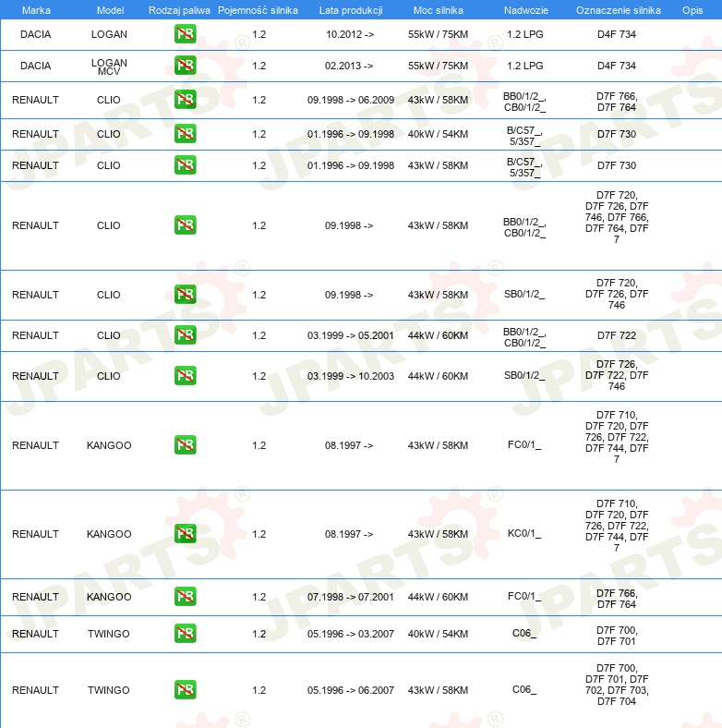
Task: Click fuel icon in CLIO 09.1998 -> 06.2009 row
Action: (186, 100)
